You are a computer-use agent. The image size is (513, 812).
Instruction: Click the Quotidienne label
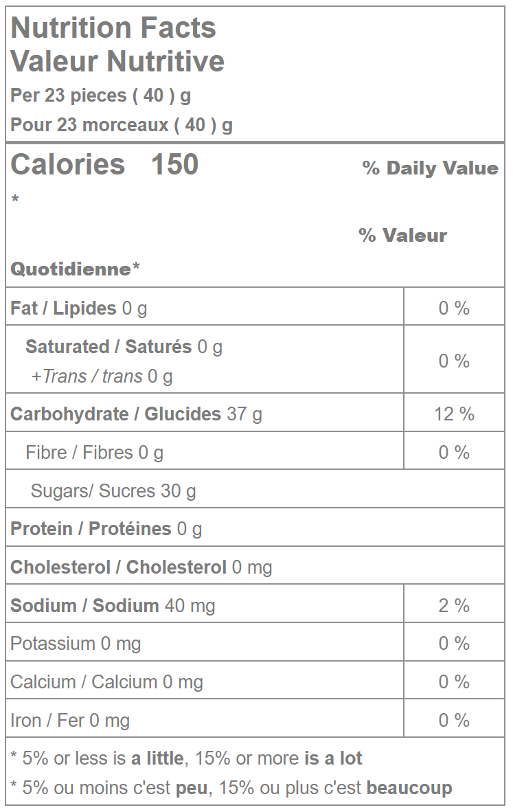[75, 269]
